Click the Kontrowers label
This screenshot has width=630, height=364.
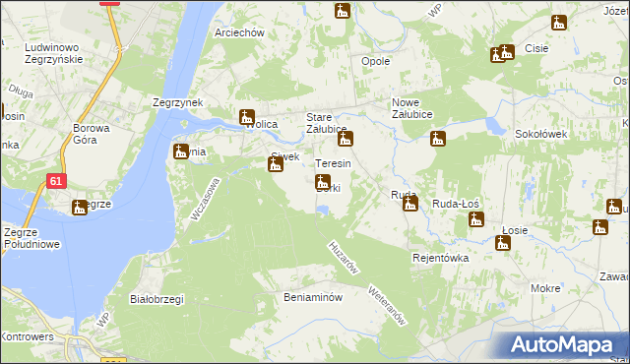pyautogui.click(x=27, y=336)
